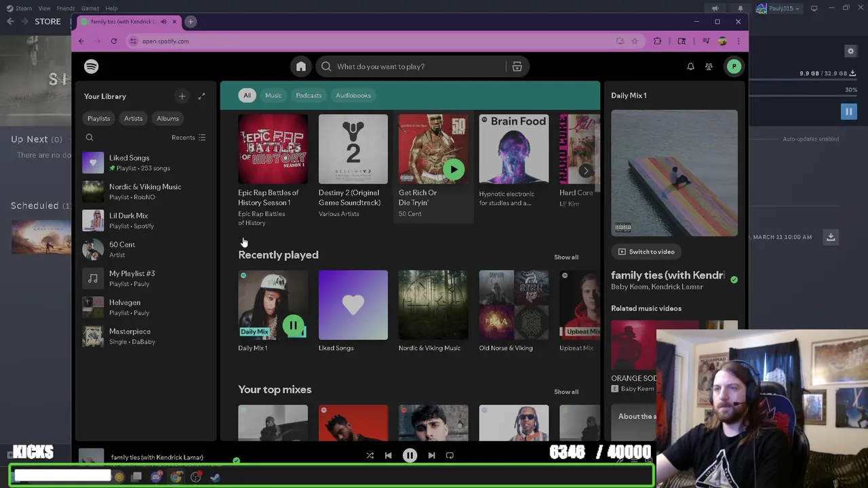Viewport: 868px width, 488px height.
Task: Open the Chrome three-dot menu
Action: pos(738,41)
